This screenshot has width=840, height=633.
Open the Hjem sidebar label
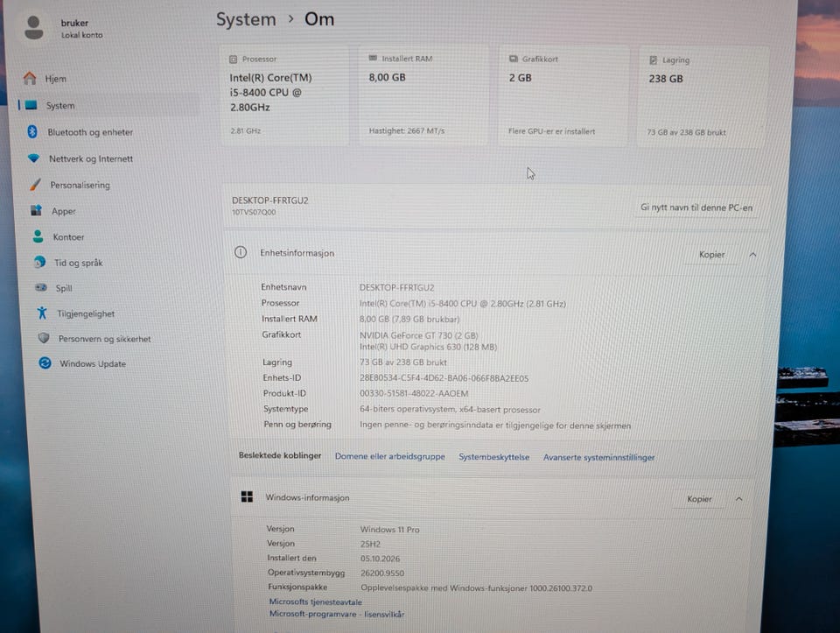pyautogui.click(x=56, y=79)
